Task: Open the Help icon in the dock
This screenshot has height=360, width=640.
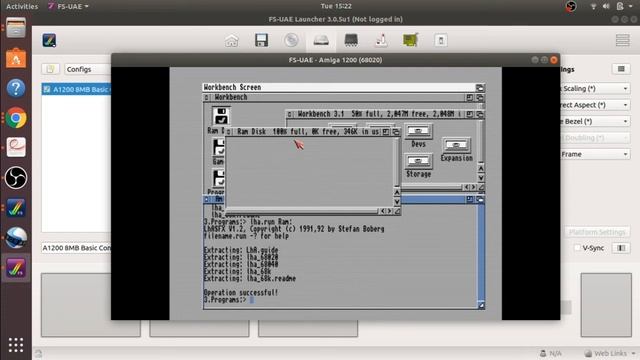Action: coord(16,88)
